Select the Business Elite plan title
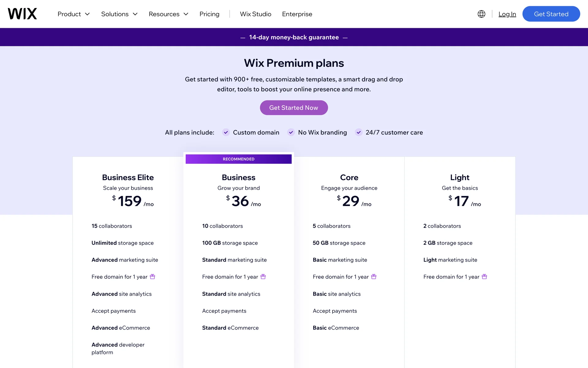This screenshot has width=588, height=368. (x=128, y=177)
